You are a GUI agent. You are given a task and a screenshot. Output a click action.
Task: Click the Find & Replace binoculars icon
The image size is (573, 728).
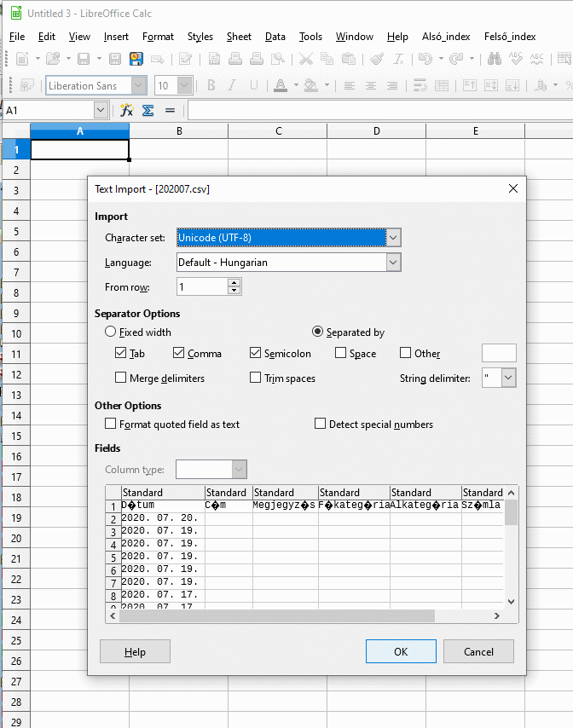pos(494,60)
